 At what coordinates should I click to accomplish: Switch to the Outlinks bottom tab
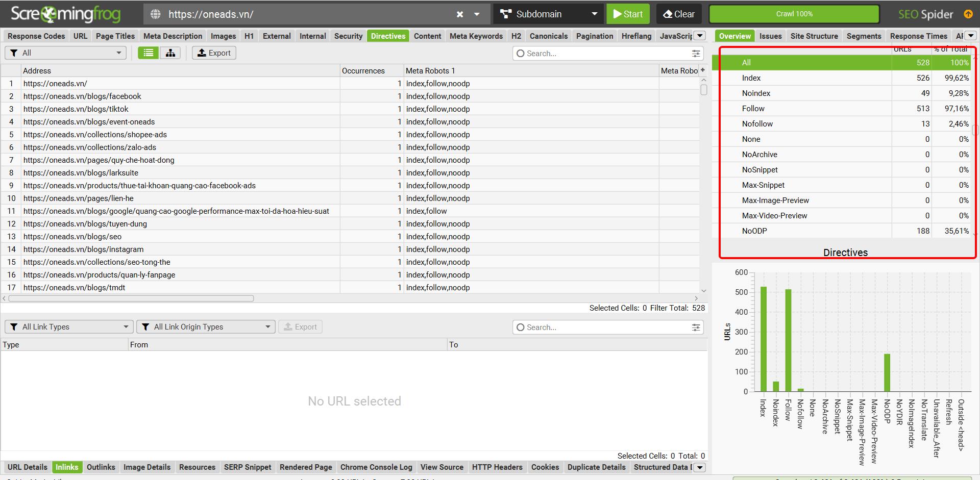click(x=101, y=467)
